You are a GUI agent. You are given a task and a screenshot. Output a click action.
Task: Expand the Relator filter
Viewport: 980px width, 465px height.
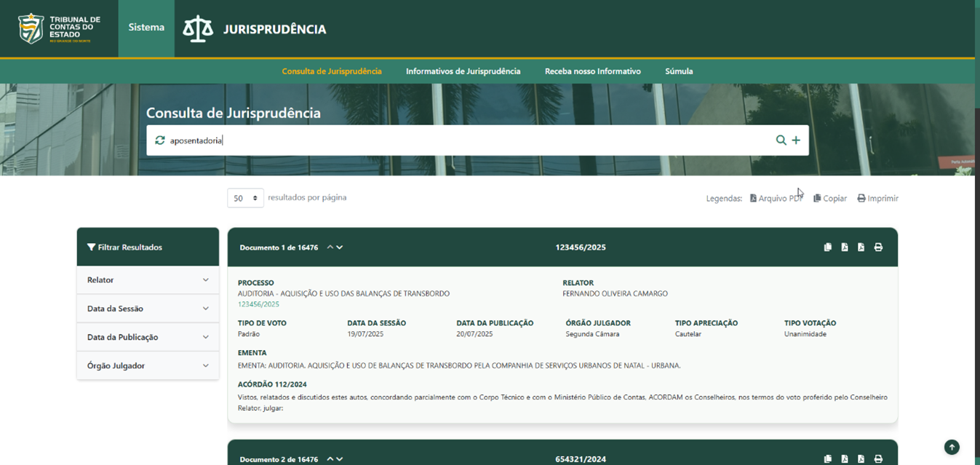(x=148, y=280)
